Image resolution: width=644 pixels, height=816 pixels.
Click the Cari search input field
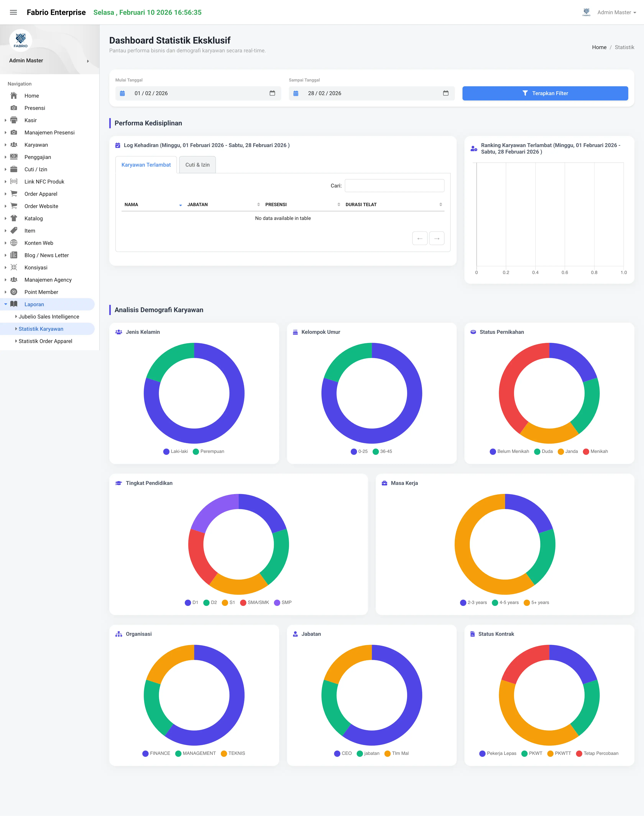pyautogui.click(x=394, y=186)
